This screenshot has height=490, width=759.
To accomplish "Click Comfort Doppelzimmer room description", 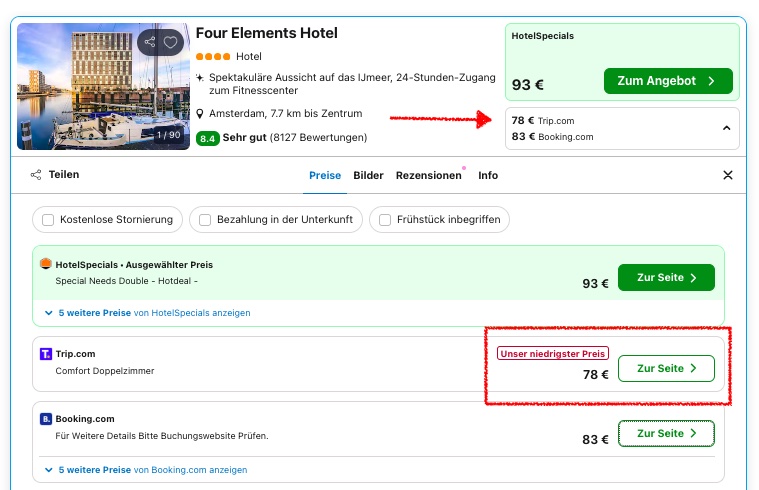I will pos(105,371).
